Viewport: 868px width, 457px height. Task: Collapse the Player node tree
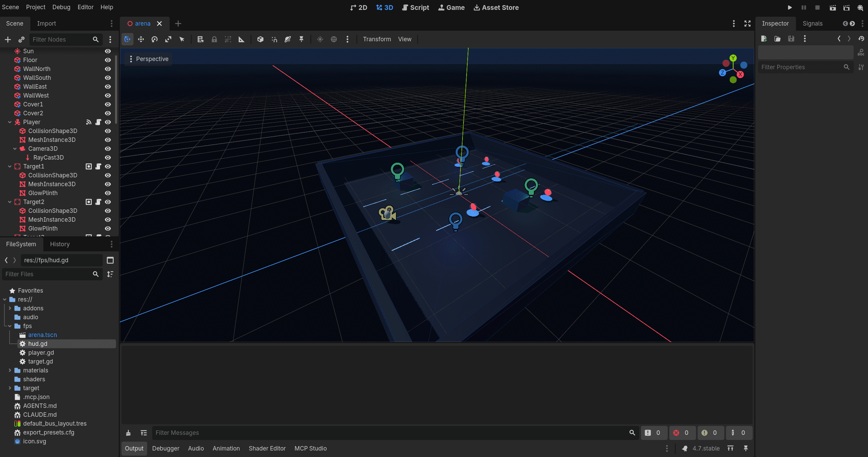click(10, 122)
